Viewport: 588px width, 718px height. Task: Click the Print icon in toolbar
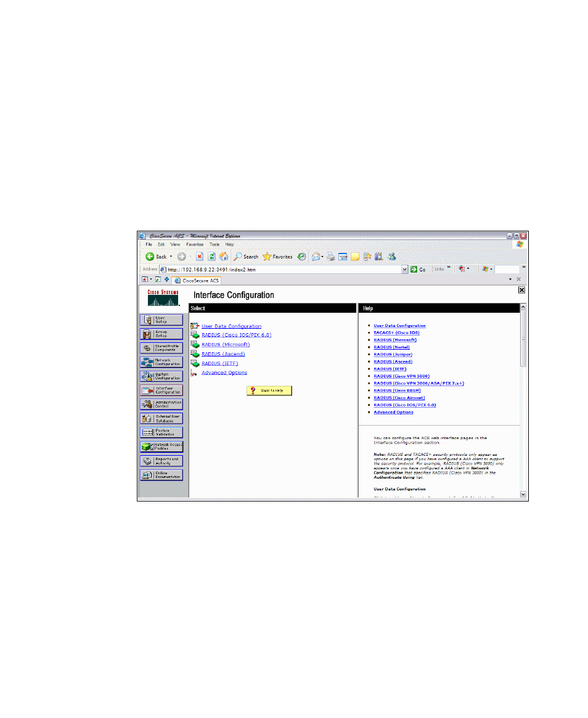click(x=331, y=257)
